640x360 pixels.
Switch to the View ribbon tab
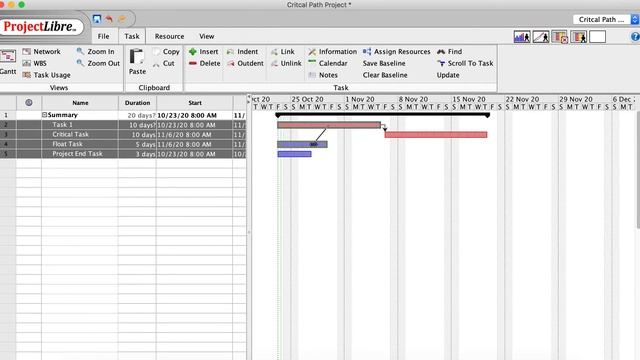pyautogui.click(x=207, y=36)
